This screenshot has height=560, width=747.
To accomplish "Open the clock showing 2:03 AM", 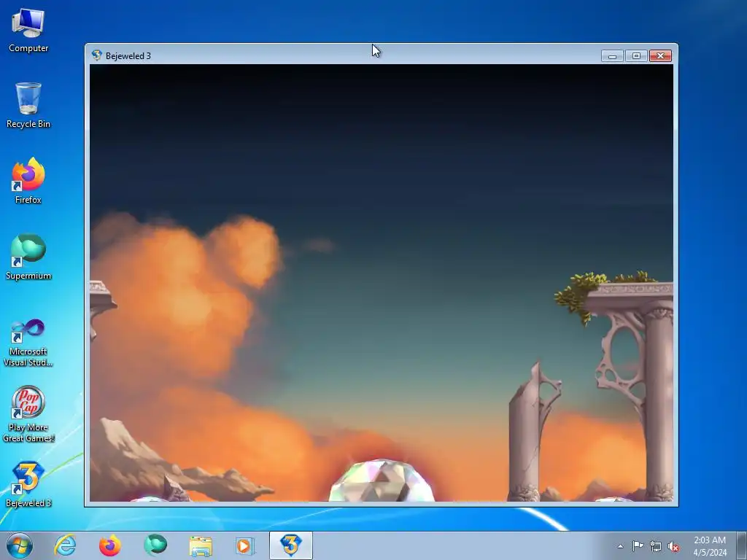I will click(x=710, y=546).
